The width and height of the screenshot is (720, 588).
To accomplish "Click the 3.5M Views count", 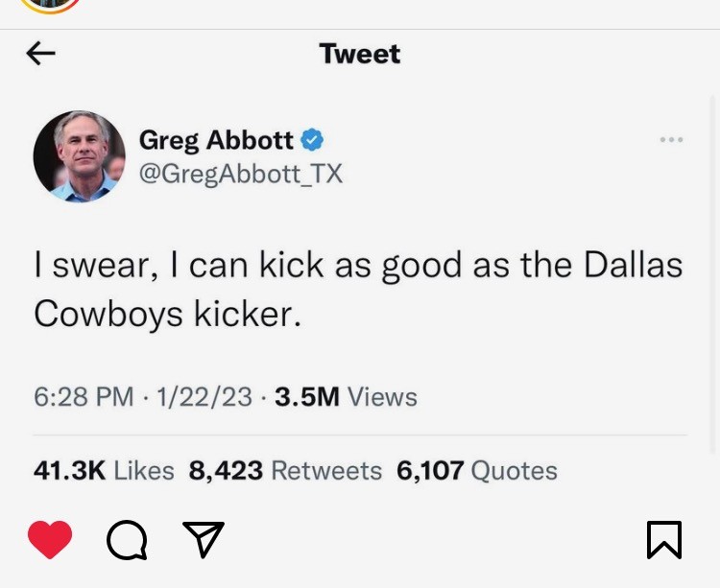I will (346, 397).
